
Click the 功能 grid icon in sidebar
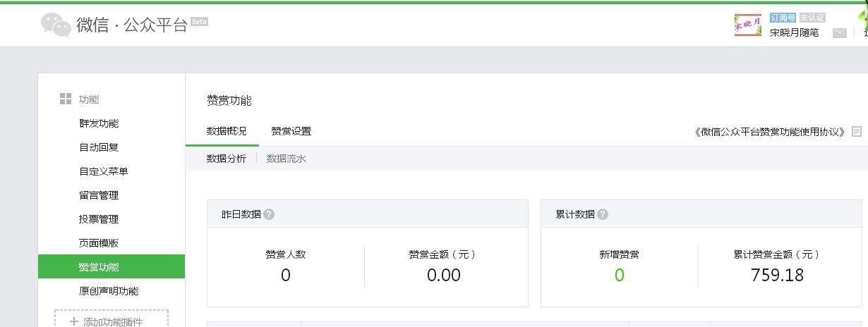[66, 99]
